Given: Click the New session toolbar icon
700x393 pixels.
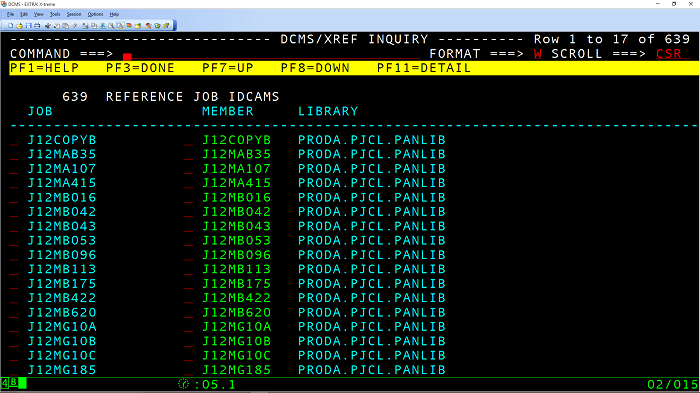Looking at the screenshot, I should 11,25.
